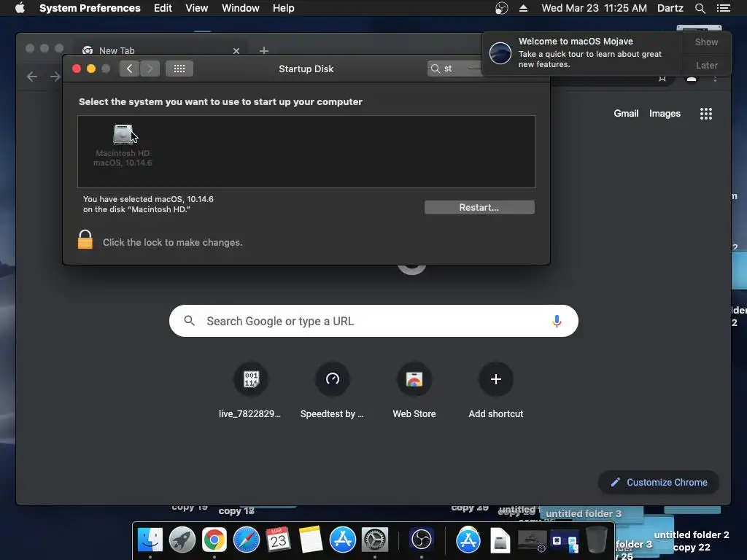
Task: Open the Window menu
Action: pyautogui.click(x=240, y=8)
